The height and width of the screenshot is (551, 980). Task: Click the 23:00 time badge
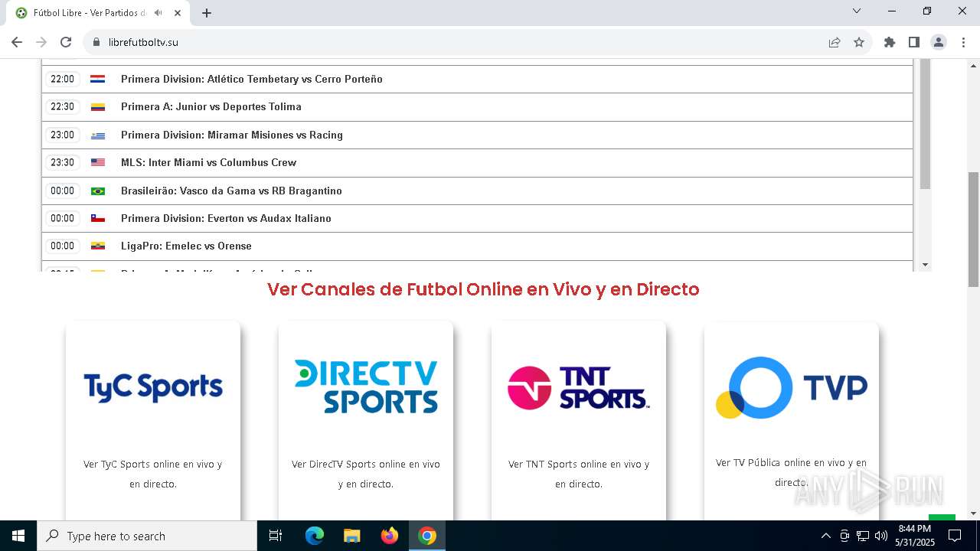[x=63, y=135]
